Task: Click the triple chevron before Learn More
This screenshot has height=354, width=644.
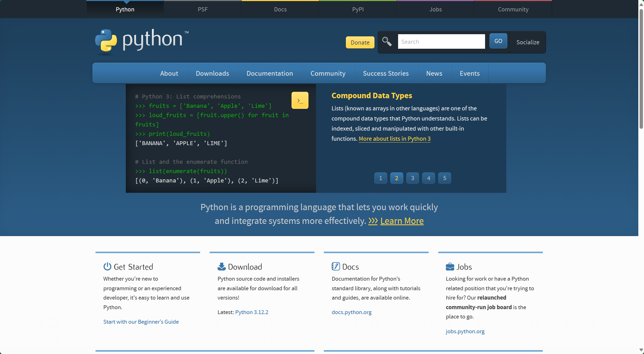Action: coord(373,221)
